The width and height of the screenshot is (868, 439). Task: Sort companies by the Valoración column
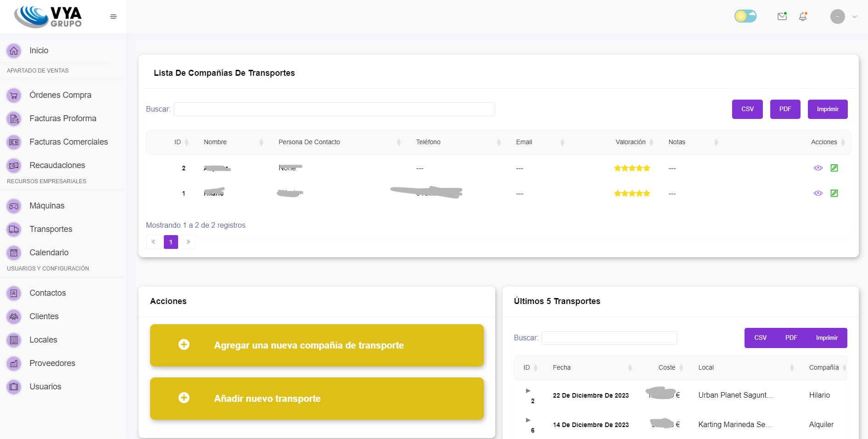pyautogui.click(x=630, y=142)
